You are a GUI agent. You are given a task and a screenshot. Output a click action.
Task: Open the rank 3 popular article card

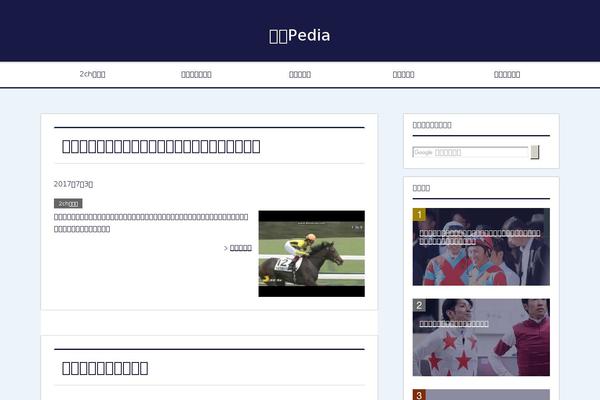point(481,395)
